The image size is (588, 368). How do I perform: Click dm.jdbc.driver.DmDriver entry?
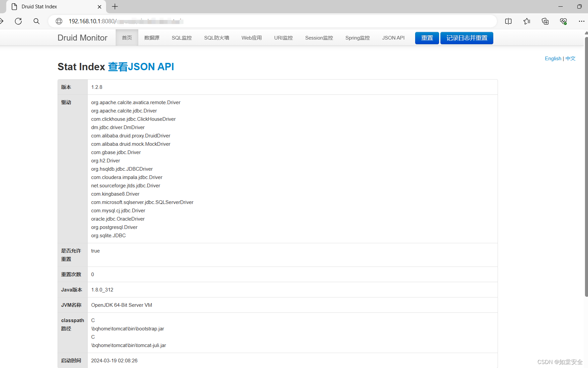point(118,127)
